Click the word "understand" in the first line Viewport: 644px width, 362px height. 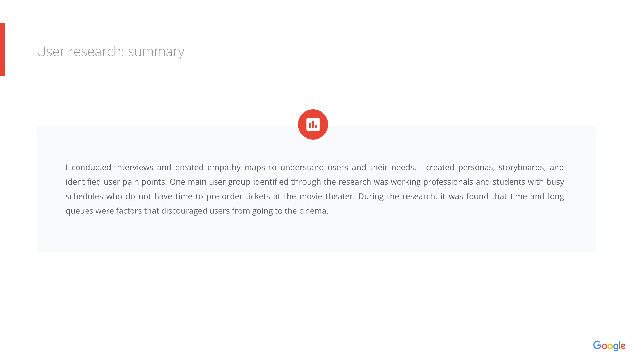(x=302, y=168)
